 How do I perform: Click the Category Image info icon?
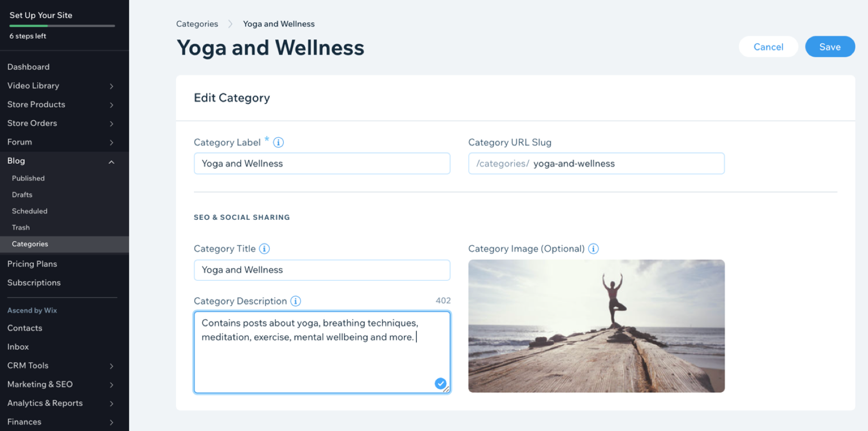[593, 249]
